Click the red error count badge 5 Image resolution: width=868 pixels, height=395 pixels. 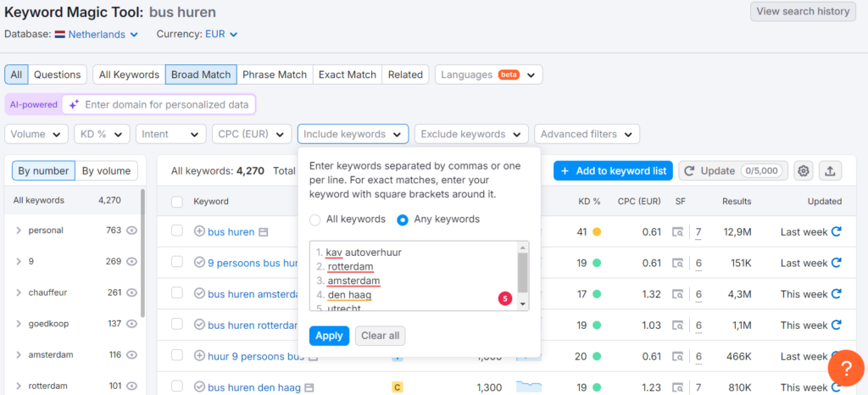click(505, 299)
